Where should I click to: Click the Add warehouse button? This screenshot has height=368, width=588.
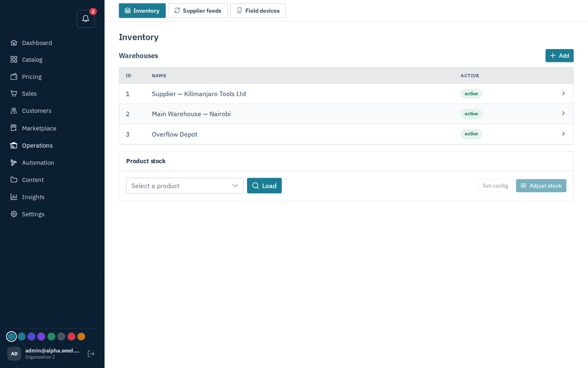pos(560,55)
